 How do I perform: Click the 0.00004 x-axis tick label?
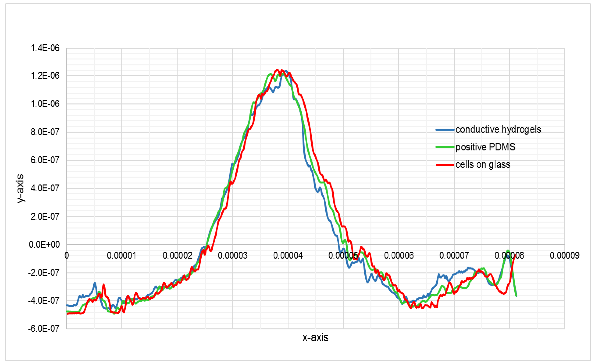(x=288, y=255)
